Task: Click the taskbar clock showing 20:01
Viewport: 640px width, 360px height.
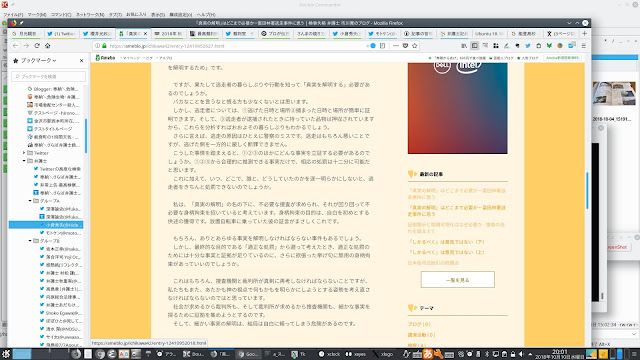Action: [x=560, y=354]
